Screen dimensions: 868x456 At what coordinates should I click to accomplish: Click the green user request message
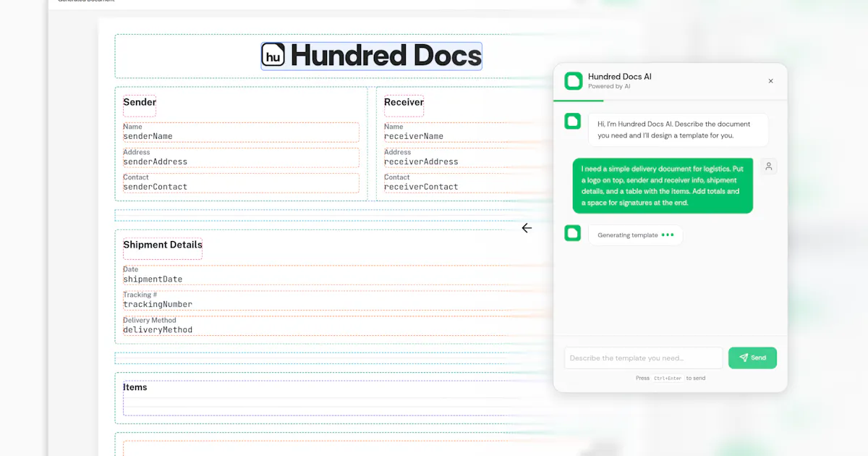(x=663, y=186)
